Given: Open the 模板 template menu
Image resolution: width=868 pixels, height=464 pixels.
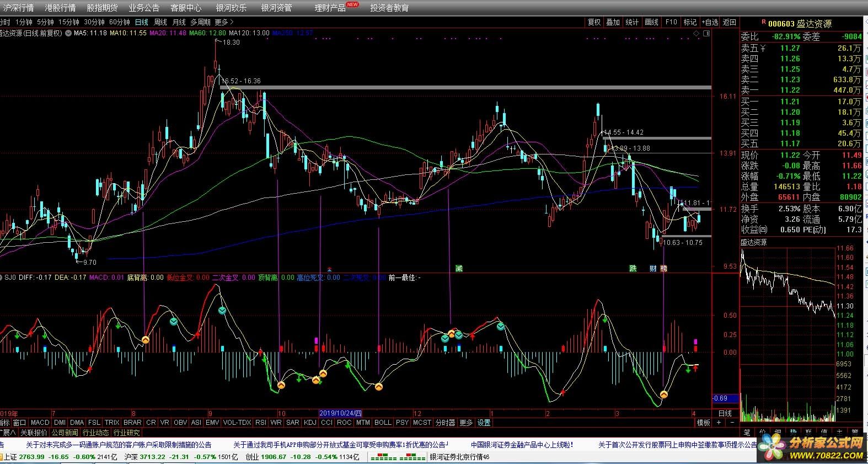Looking at the screenshot, I should [x=703, y=423].
